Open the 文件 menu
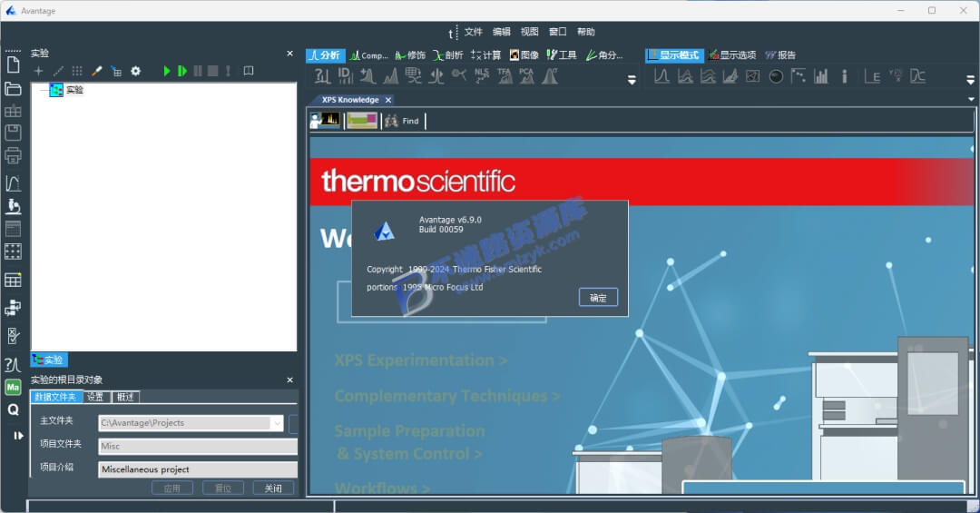The width and height of the screenshot is (980, 513). 473,32
